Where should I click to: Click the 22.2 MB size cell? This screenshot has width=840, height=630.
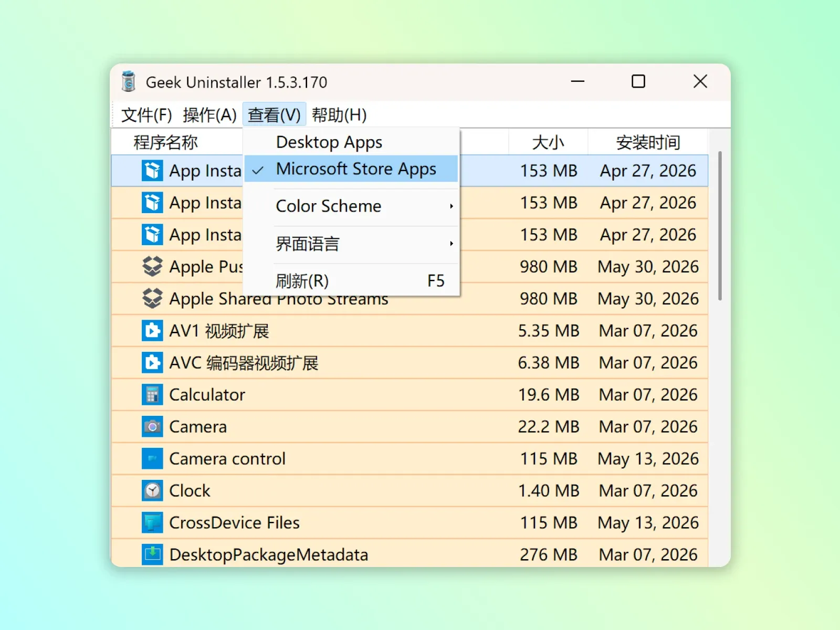pyautogui.click(x=549, y=427)
